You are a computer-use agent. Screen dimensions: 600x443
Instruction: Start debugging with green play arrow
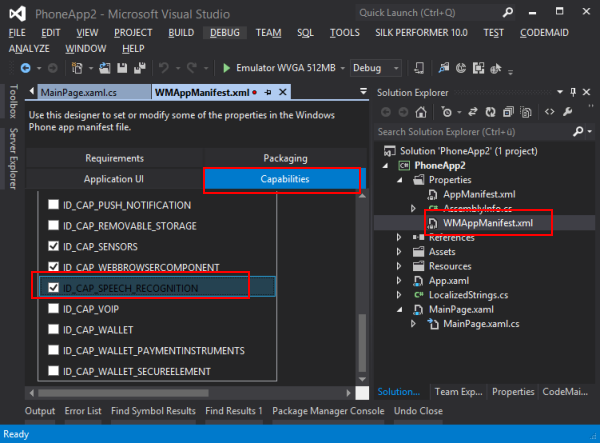(x=227, y=68)
